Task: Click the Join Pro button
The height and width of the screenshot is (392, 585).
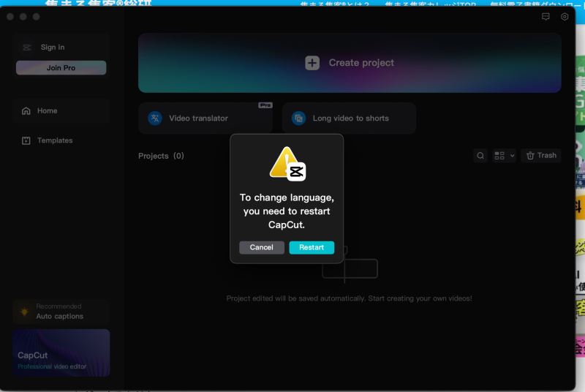Action: coord(61,68)
